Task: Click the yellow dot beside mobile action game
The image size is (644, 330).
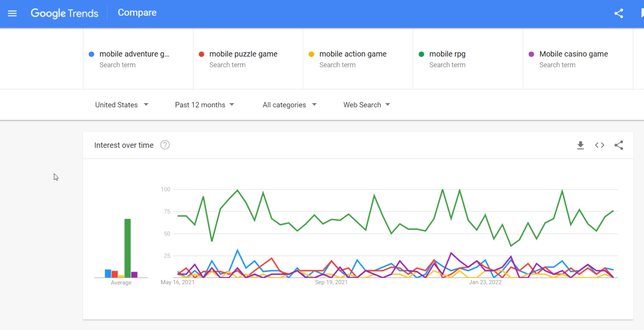Action: click(x=311, y=54)
